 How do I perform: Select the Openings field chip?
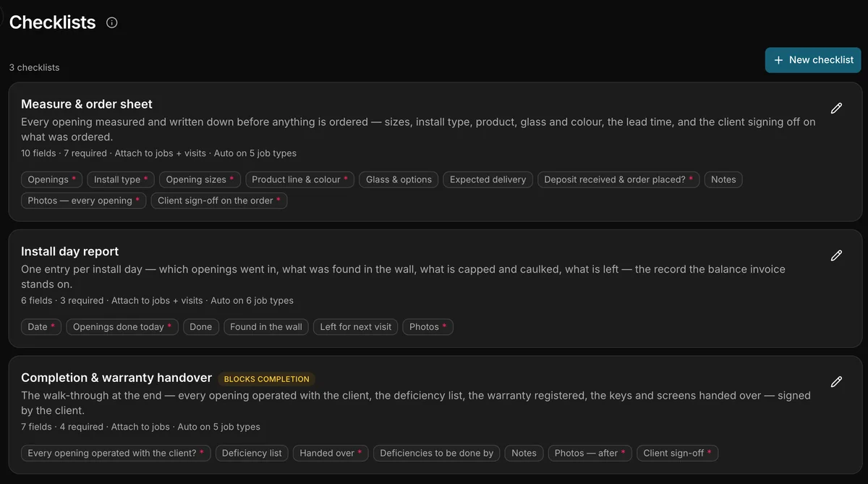coord(52,179)
